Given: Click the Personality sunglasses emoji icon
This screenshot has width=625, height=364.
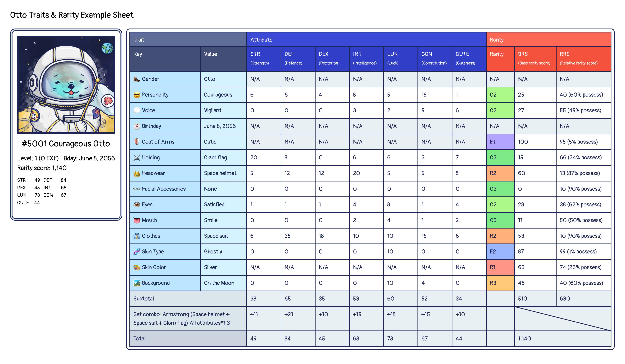Looking at the screenshot, I should (x=137, y=95).
